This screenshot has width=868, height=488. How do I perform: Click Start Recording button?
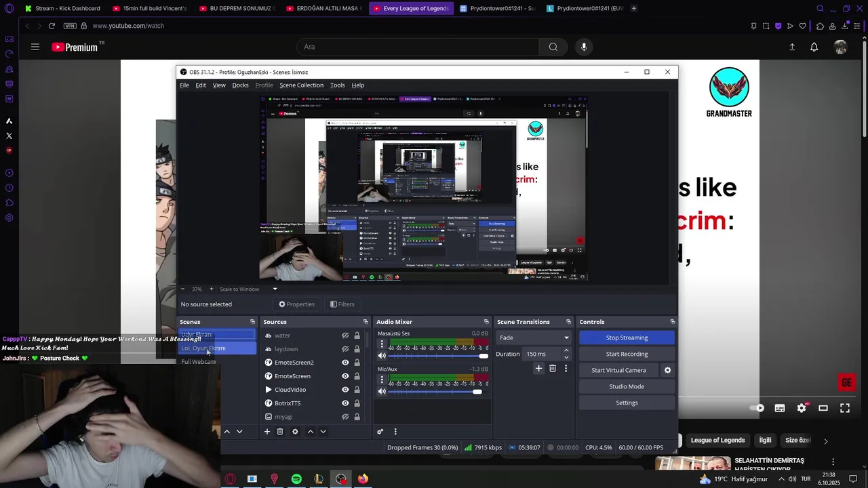click(627, 354)
